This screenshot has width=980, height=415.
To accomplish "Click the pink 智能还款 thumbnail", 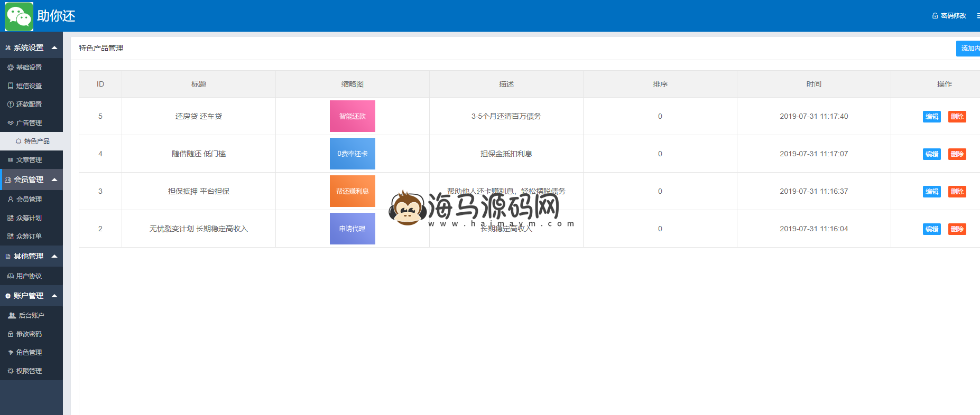I will 352,116.
